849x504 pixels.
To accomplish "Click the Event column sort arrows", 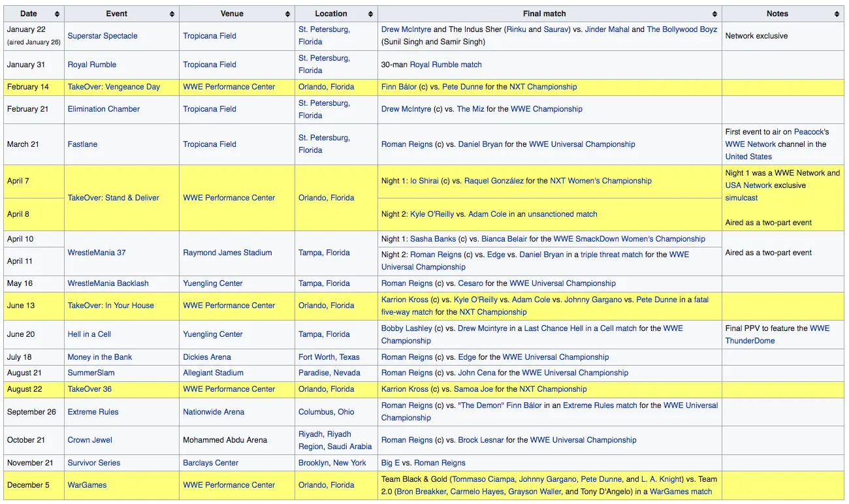I will click(x=172, y=14).
